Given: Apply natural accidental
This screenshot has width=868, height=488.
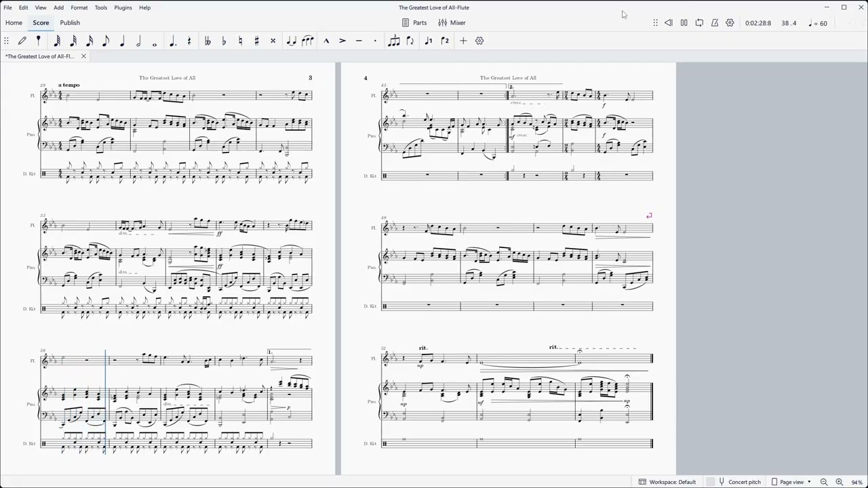Looking at the screenshot, I should 240,41.
